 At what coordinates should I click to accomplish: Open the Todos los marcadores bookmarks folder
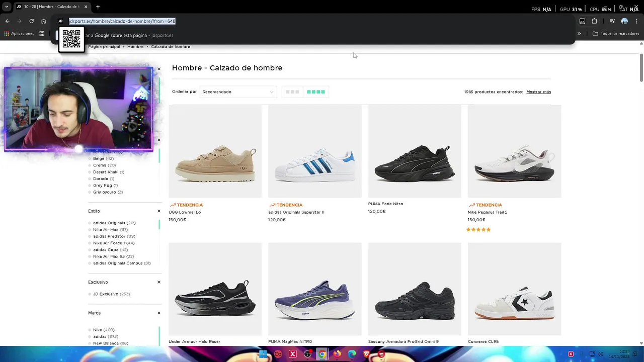point(616,34)
